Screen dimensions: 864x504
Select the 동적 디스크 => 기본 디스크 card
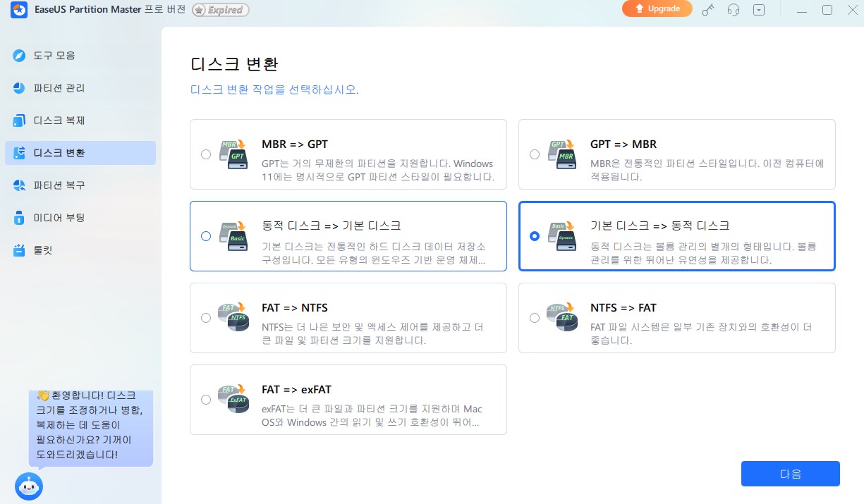point(206,236)
